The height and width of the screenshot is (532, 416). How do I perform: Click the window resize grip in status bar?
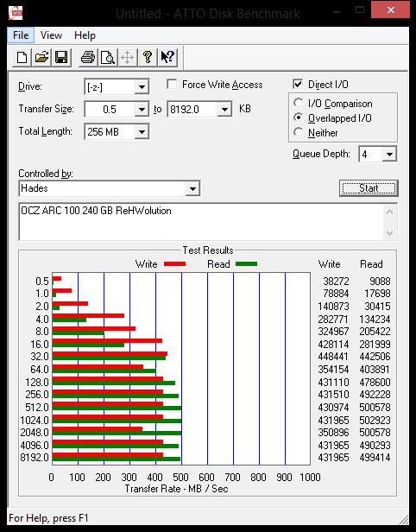point(403,519)
